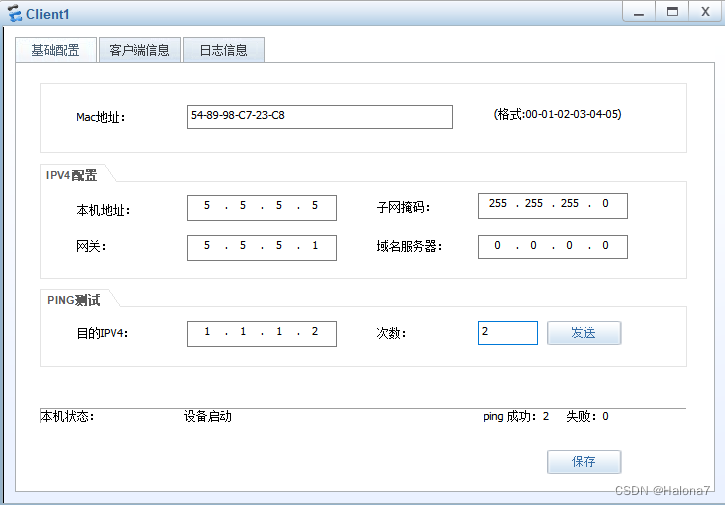The width and height of the screenshot is (725, 505).
Task: Click the 本机地址 IP field
Action: click(262, 208)
